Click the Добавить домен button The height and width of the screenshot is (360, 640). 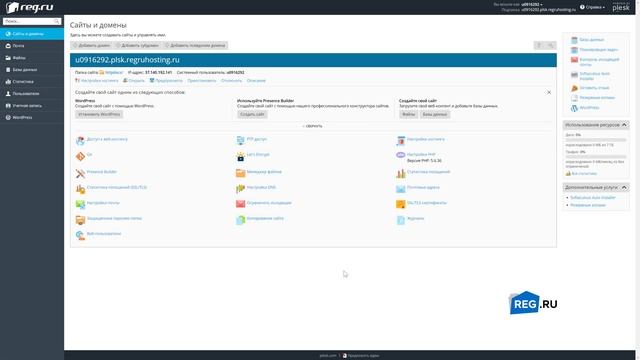pyautogui.click(x=92, y=45)
